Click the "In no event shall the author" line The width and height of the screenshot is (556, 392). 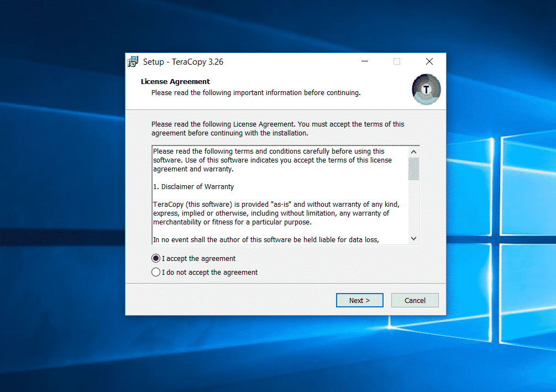(x=265, y=240)
